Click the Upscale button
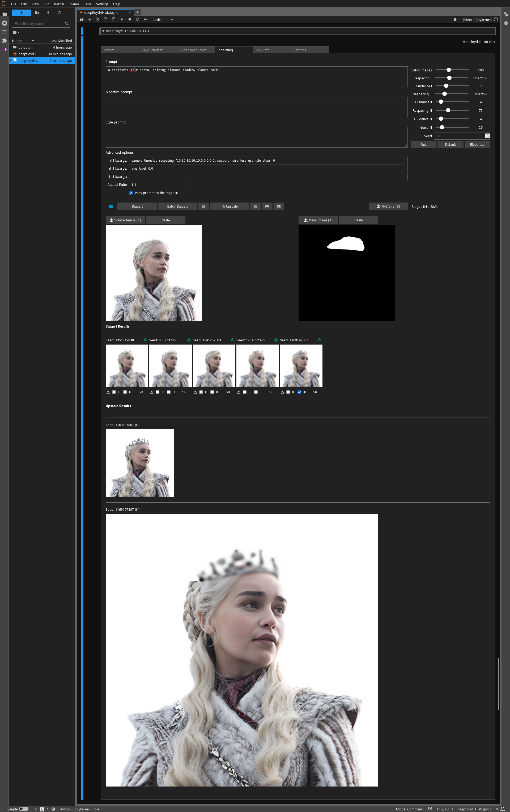This screenshot has height=812, width=510. 229,206
